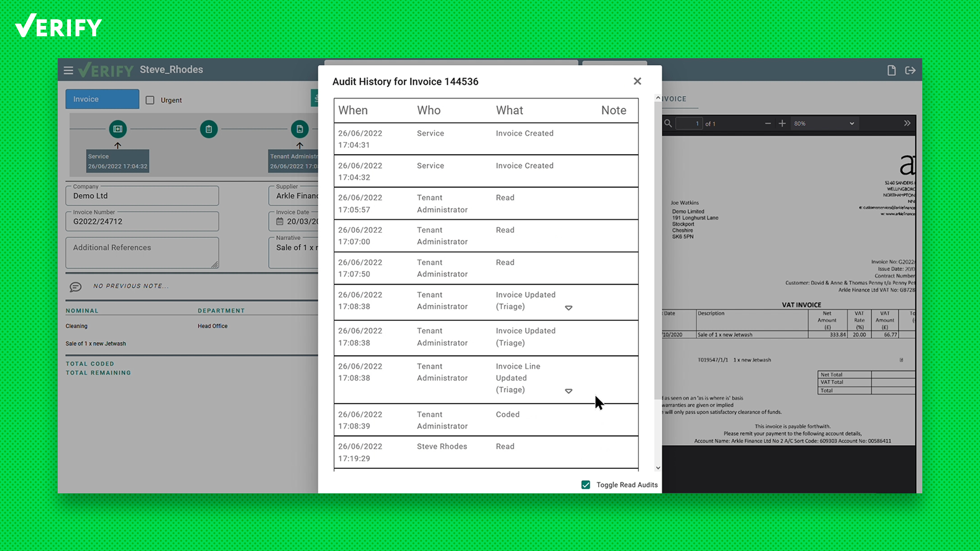Disable Toggle Read Audits

click(x=585, y=485)
